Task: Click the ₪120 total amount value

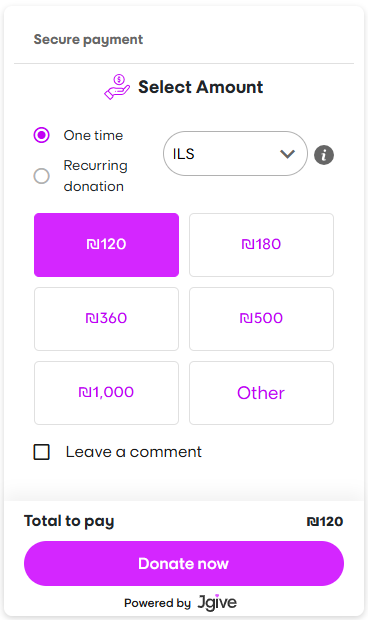Action: pyautogui.click(x=325, y=522)
